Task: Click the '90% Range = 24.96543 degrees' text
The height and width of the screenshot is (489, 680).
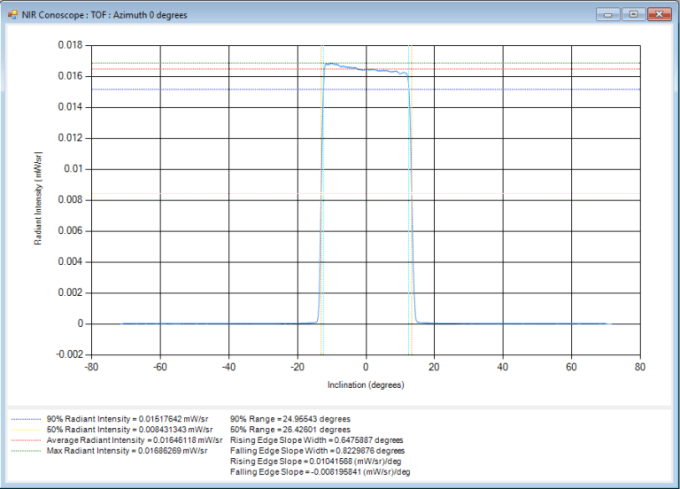Action: (290, 419)
